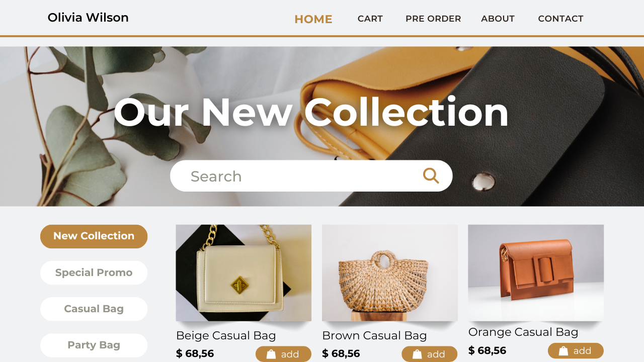This screenshot has height=362, width=644.
Task: Click the Beige Casual Bag title
Action: tap(226, 335)
